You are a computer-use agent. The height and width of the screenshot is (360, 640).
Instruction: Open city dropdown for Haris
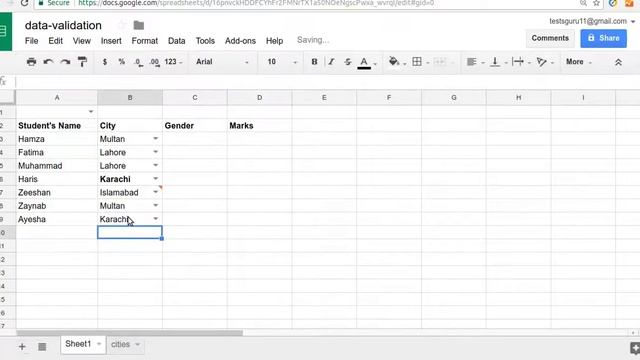(x=156, y=179)
